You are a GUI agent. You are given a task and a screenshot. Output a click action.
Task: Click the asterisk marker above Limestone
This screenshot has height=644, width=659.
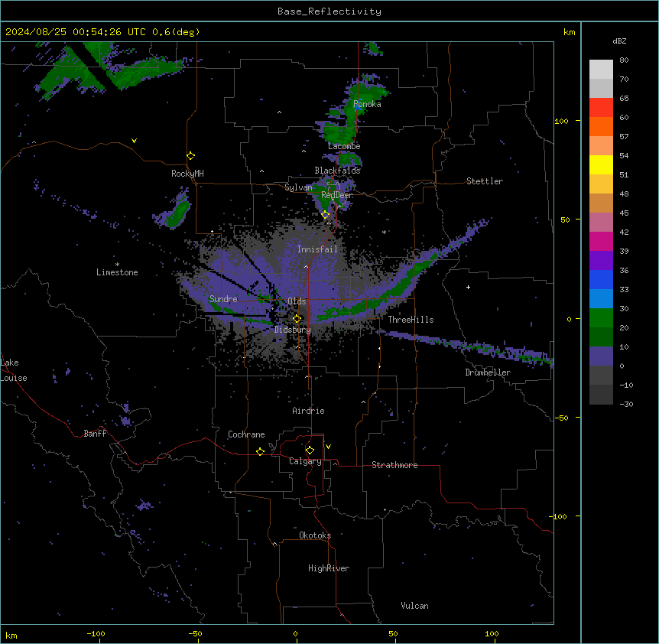pos(117,265)
